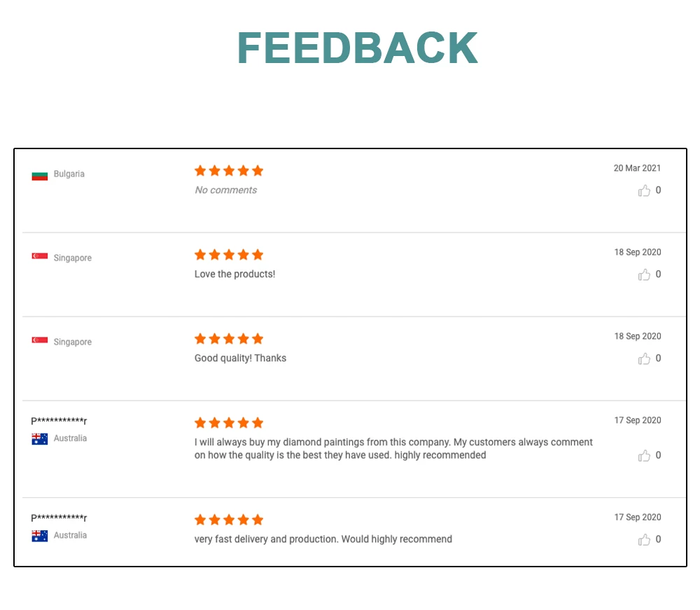Open reviewer name above diamond paintings review
700x610 pixels.
coord(59,421)
